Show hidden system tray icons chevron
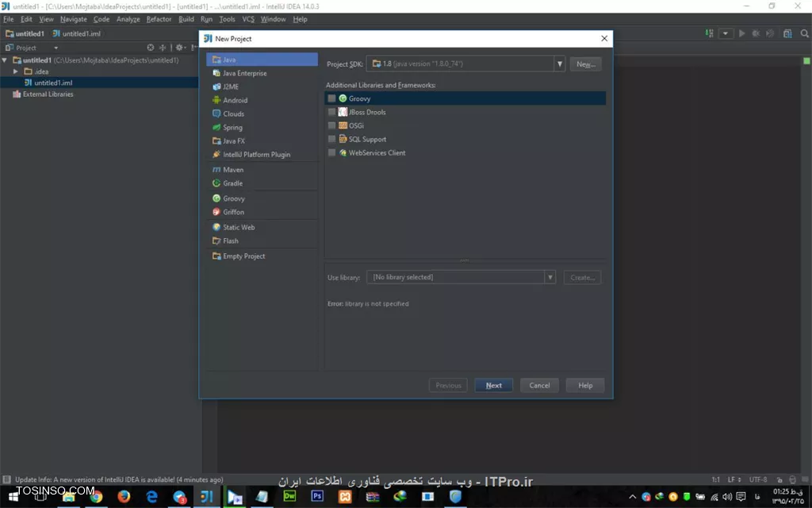The height and width of the screenshot is (508, 812). coord(632,497)
